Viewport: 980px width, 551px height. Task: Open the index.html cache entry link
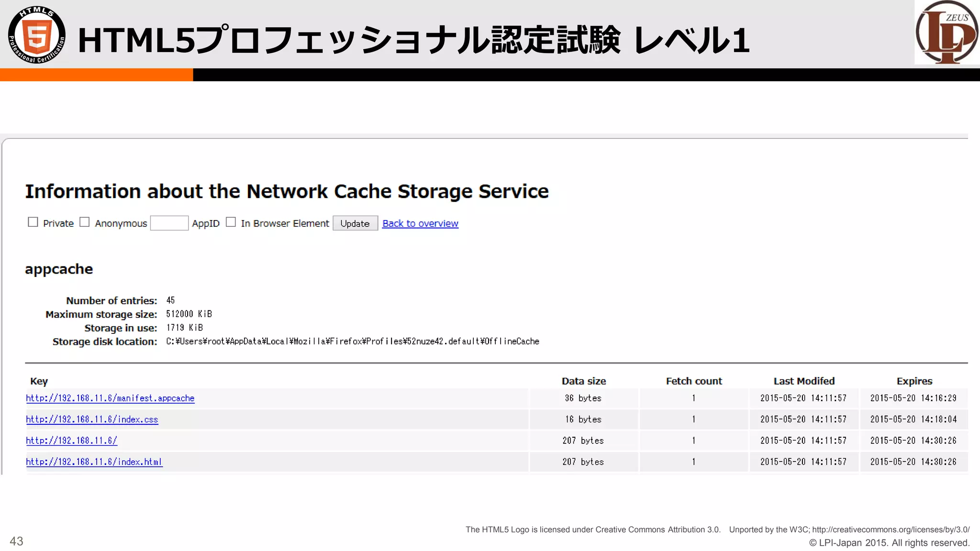(94, 462)
